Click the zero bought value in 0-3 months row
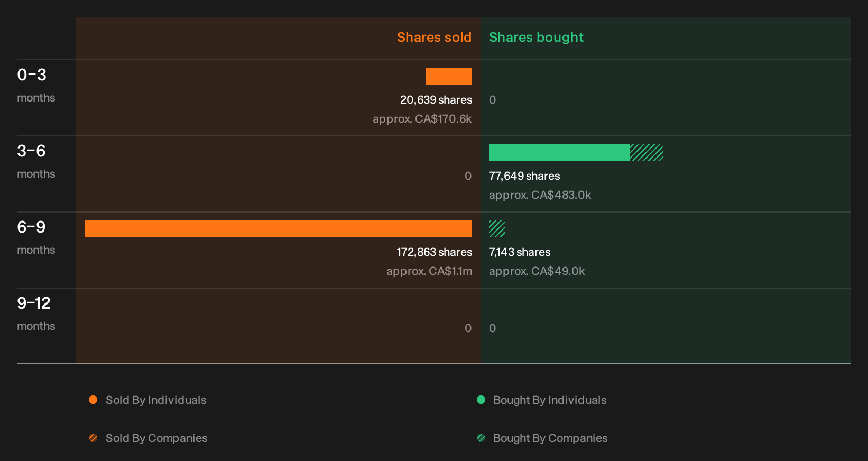The image size is (868, 461). click(493, 100)
